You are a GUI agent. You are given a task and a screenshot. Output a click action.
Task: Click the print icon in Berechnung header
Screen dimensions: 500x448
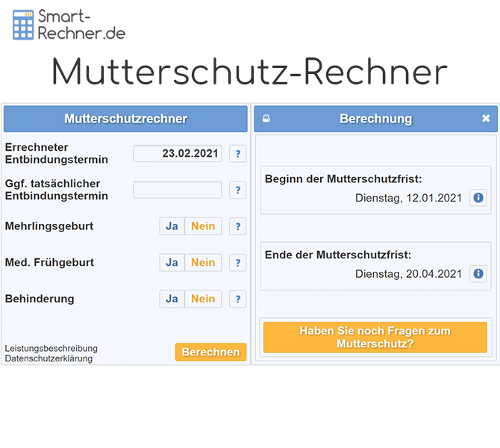(x=266, y=119)
